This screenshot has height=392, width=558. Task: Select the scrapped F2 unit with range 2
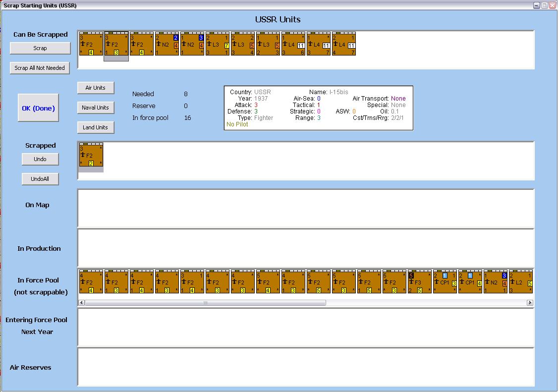click(x=91, y=155)
